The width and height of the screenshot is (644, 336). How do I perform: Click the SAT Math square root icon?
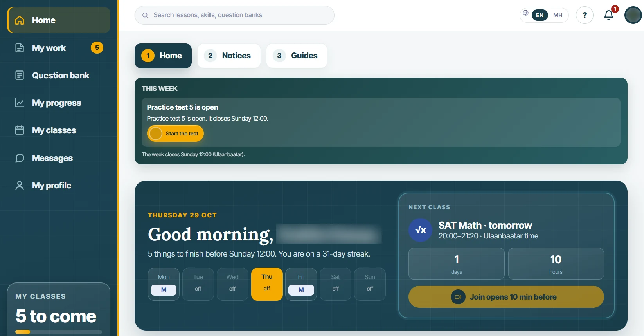point(421,230)
